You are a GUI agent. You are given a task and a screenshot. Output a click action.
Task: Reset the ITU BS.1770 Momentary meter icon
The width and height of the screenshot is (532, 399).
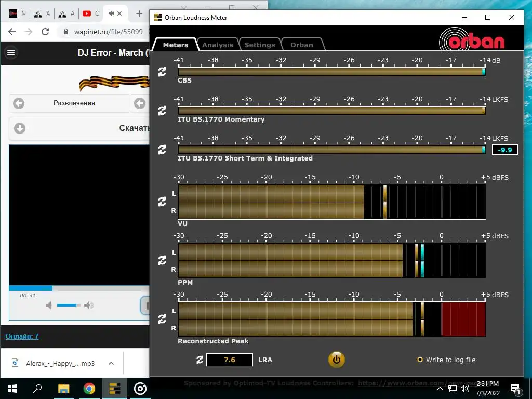coord(162,111)
